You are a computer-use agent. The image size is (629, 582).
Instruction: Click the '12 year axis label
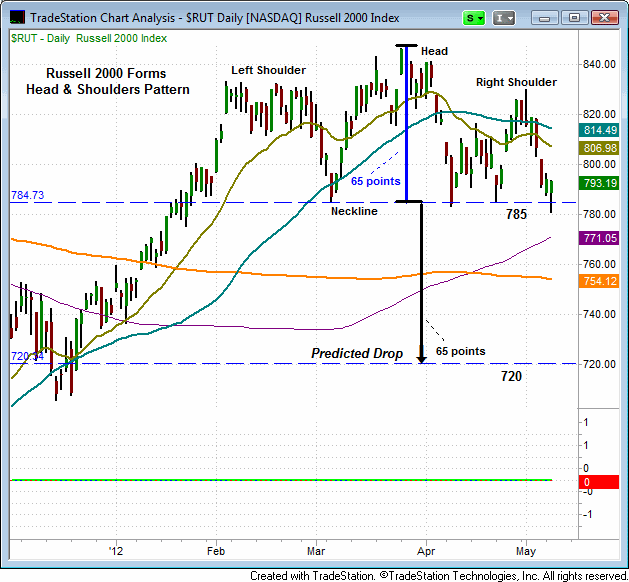click(x=116, y=551)
